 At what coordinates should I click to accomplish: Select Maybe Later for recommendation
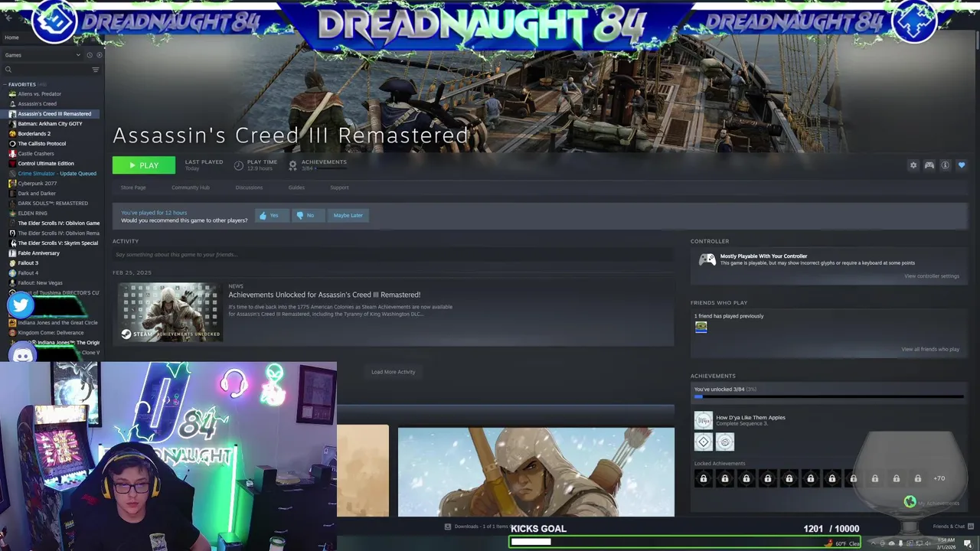pyautogui.click(x=348, y=216)
